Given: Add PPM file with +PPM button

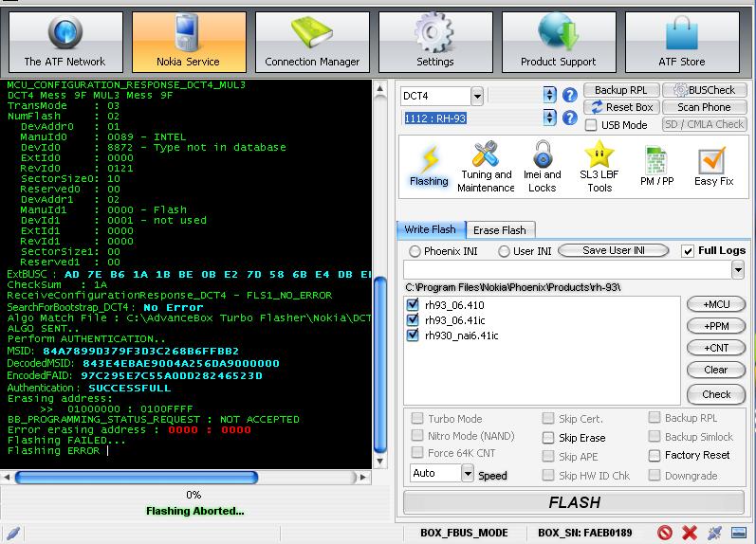Looking at the screenshot, I should (716, 326).
